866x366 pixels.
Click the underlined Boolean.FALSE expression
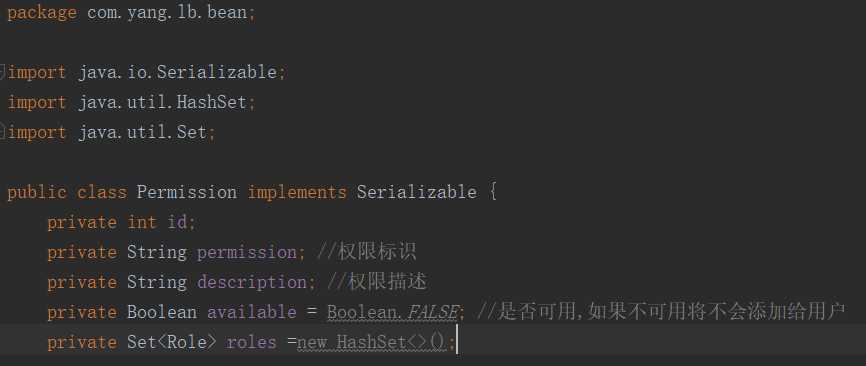point(392,312)
